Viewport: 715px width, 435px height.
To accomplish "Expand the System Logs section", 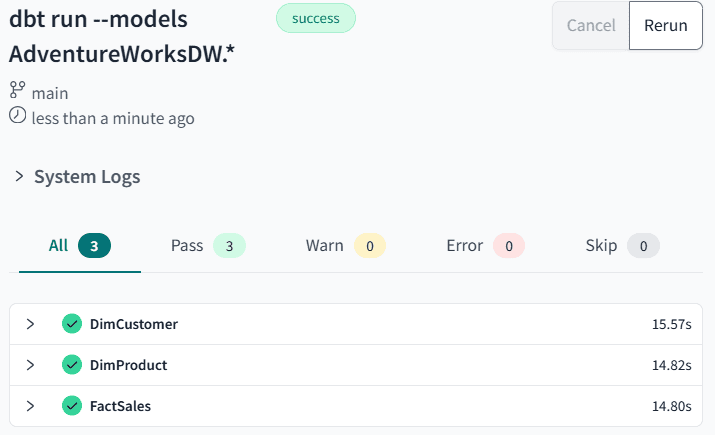I will [19, 177].
